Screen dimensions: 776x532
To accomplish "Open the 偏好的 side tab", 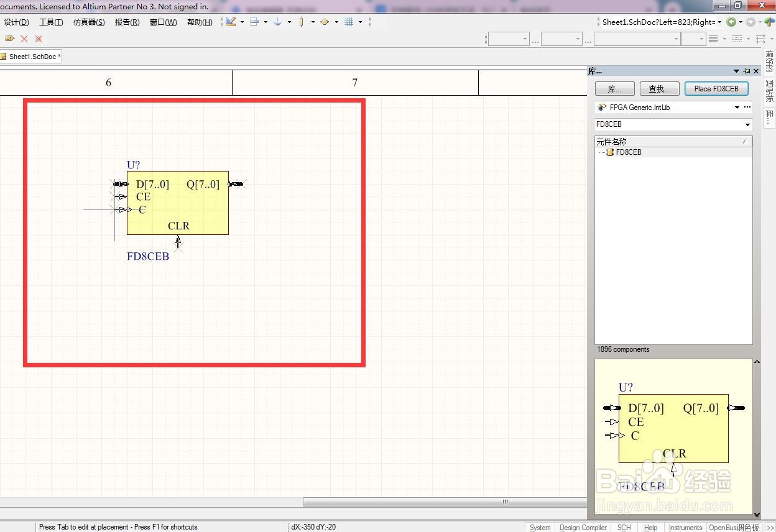I will [770, 61].
